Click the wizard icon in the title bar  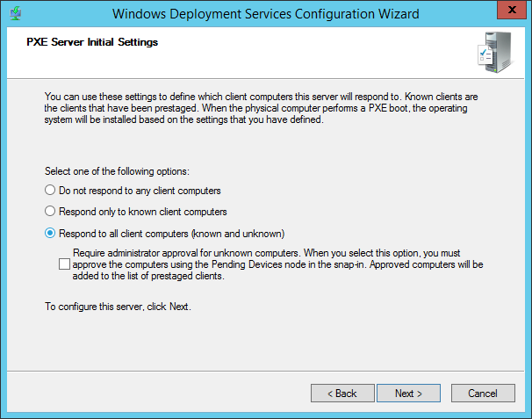click(15, 13)
